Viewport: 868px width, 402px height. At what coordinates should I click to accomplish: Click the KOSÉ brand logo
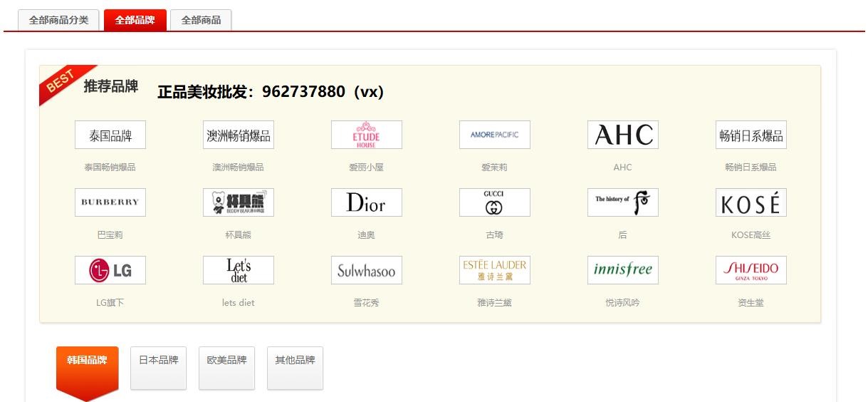(x=751, y=202)
